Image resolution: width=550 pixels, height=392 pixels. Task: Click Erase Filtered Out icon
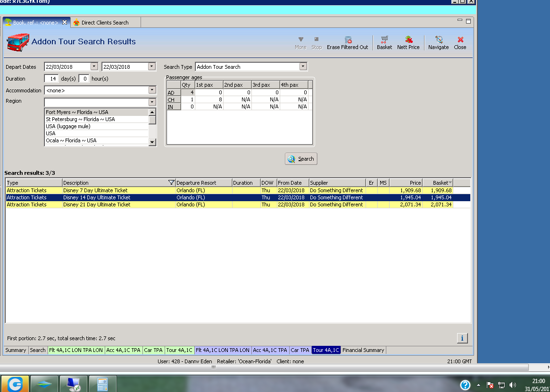(348, 42)
